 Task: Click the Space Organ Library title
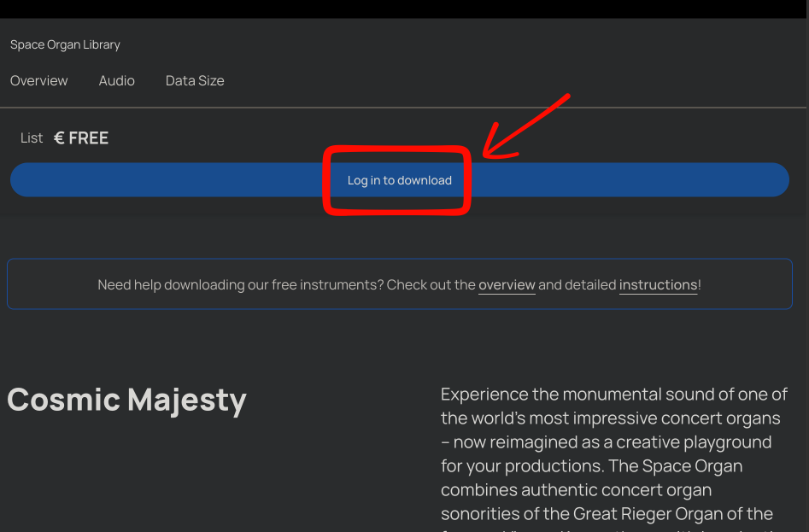point(65,44)
